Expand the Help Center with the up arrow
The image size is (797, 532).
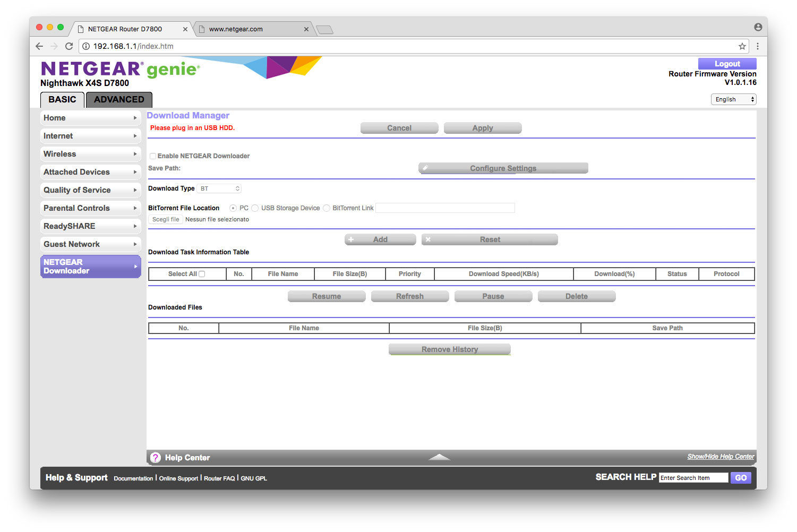coord(439,457)
